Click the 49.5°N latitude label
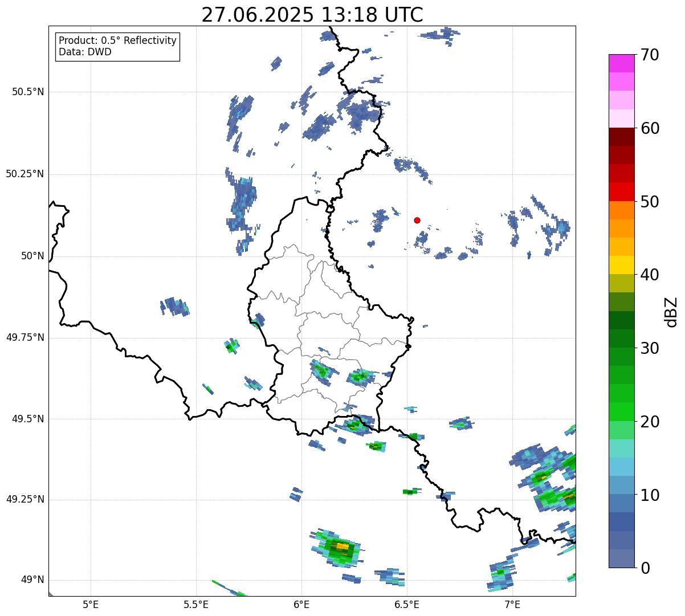The image size is (685, 616). [28, 419]
